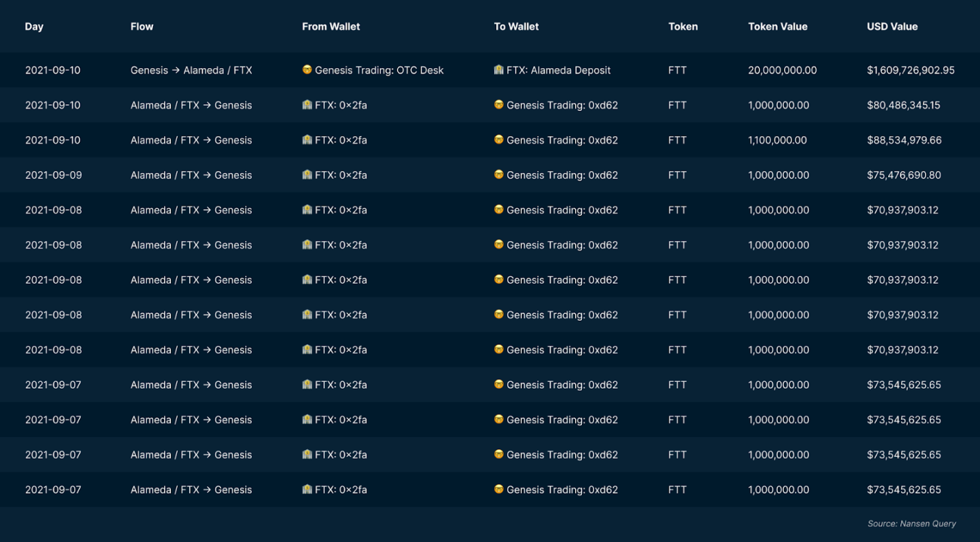Click the FTX bank icon in the 2021-09-09 row
The width and height of the screenshot is (980, 542).
click(x=307, y=174)
